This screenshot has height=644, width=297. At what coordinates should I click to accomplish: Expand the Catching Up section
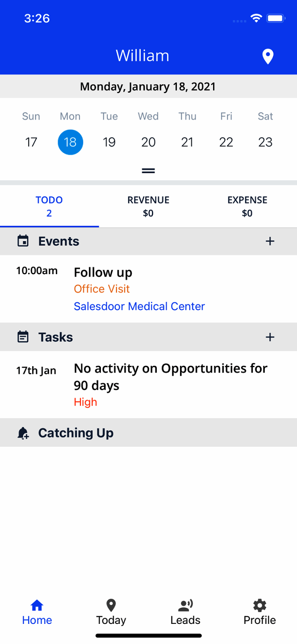tap(76, 433)
